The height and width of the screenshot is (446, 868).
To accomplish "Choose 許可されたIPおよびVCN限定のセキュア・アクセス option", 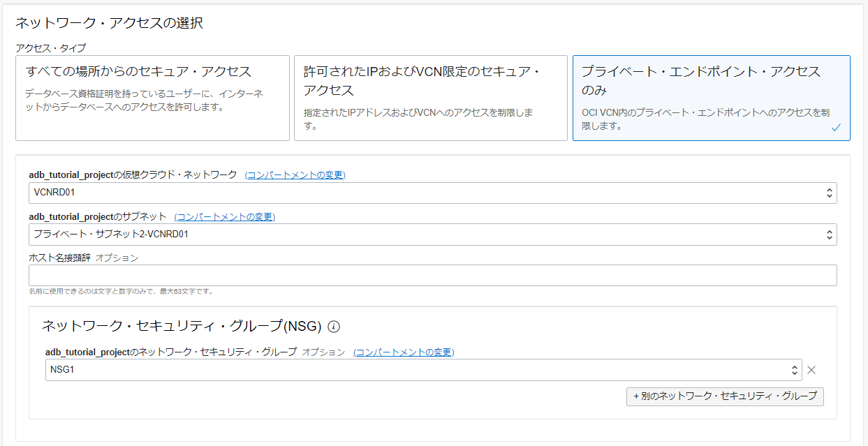I will coord(432,98).
